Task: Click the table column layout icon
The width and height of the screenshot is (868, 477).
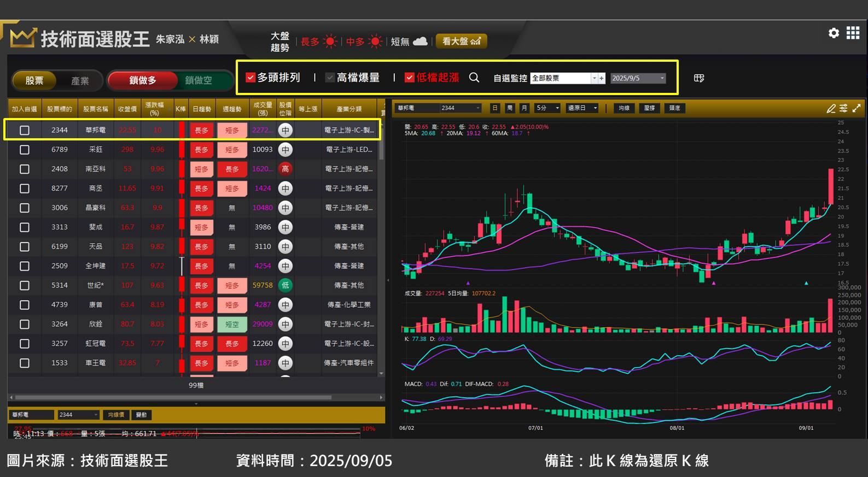Action: coord(699,78)
